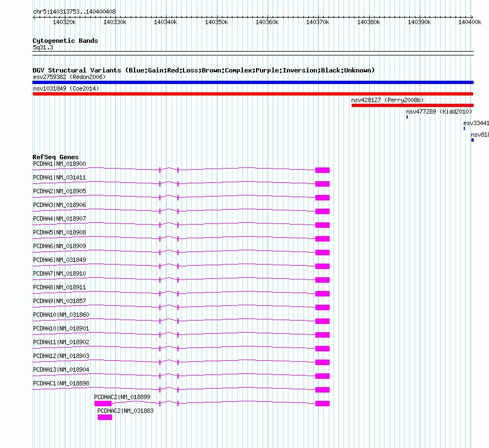Click the PCDHA10|NM_031860 gene label
The image size is (489, 448).
point(61,315)
